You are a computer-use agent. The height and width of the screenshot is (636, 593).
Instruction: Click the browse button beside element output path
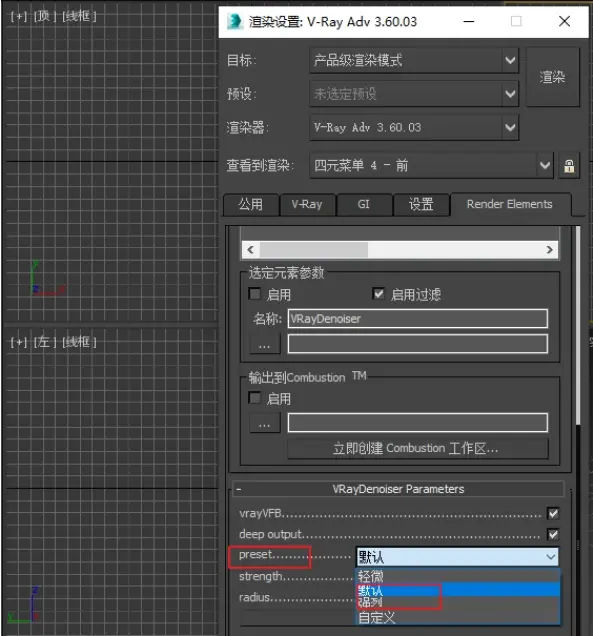pos(264,345)
